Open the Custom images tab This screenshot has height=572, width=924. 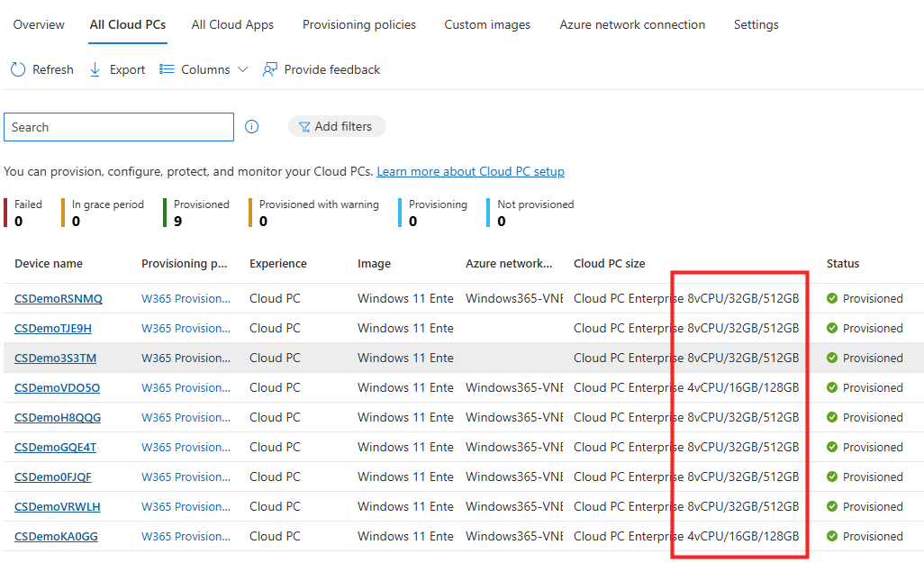pyautogui.click(x=486, y=24)
